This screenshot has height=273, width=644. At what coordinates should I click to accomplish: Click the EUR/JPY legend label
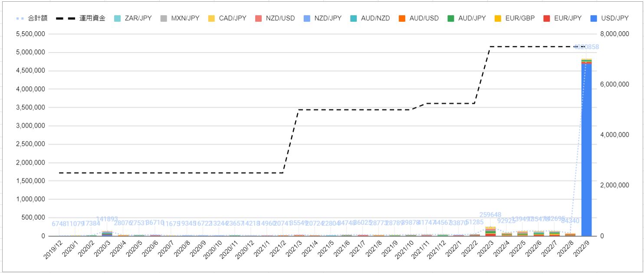[568, 18]
